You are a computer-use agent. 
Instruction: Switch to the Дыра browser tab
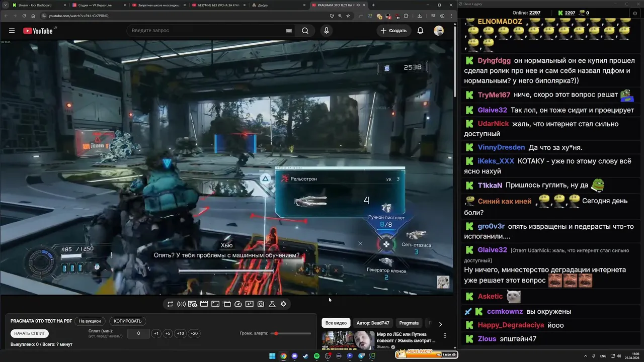[278, 5]
